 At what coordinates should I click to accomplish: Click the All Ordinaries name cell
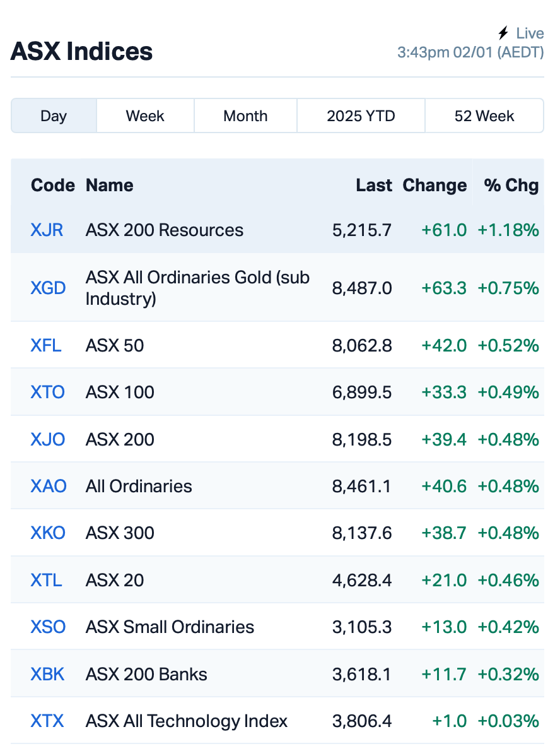click(x=139, y=486)
